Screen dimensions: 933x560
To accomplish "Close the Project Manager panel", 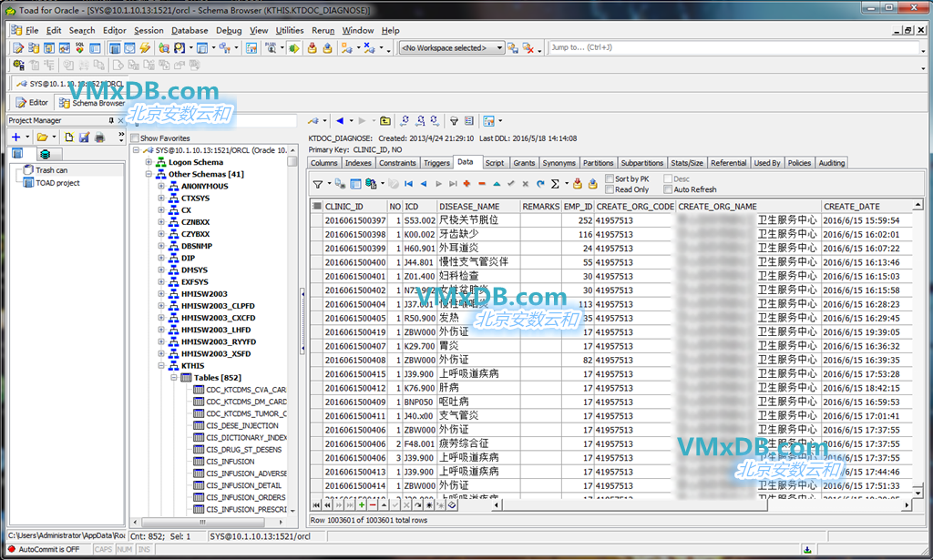I will coord(121,121).
